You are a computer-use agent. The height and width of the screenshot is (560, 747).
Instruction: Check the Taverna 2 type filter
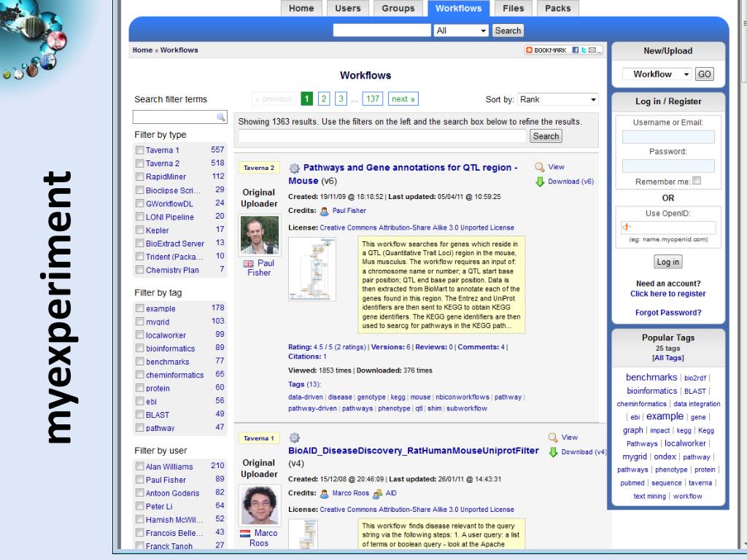point(139,163)
